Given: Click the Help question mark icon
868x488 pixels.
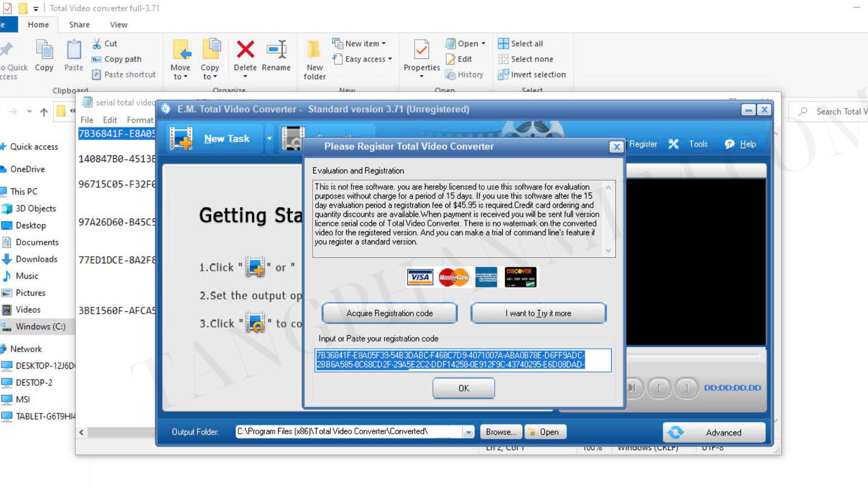Looking at the screenshot, I should pos(729,144).
